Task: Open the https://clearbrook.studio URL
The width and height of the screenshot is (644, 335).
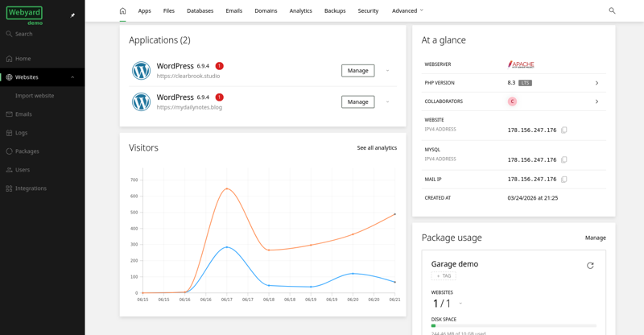Action: pyautogui.click(x=188, y=76)
